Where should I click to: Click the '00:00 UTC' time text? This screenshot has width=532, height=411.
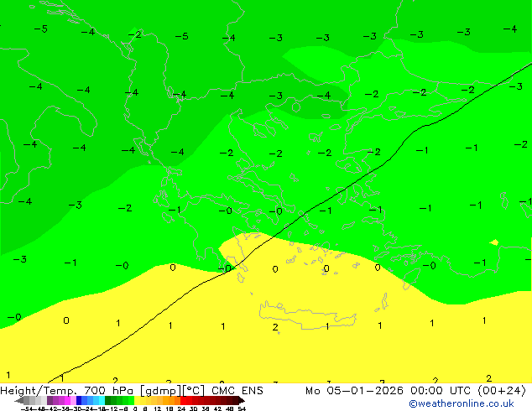click(440, 391)
